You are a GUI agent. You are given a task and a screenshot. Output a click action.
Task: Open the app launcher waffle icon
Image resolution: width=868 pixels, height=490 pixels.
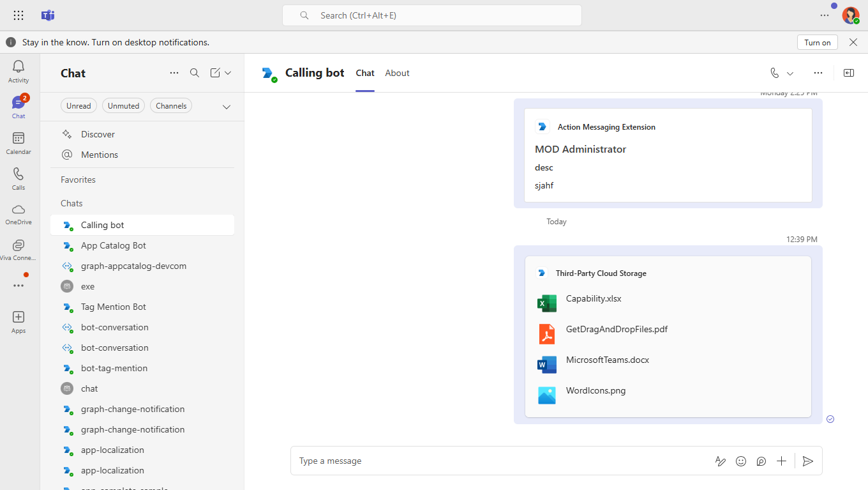pos(19,15)
